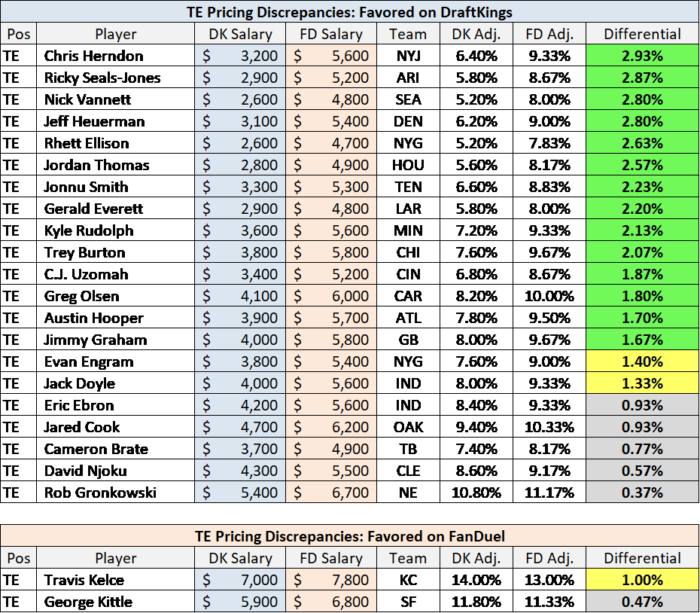700x613 pixels.
Task: Select the FD Adj. header in DraftKings table
Action: 549,34
